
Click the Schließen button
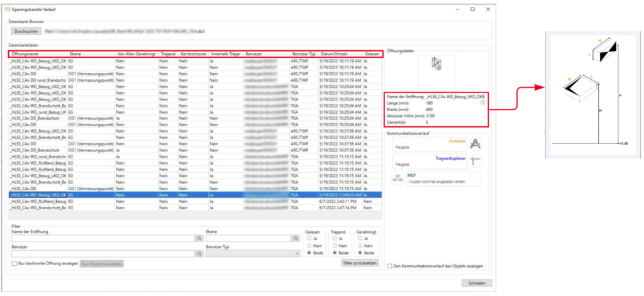coord(476,283)
